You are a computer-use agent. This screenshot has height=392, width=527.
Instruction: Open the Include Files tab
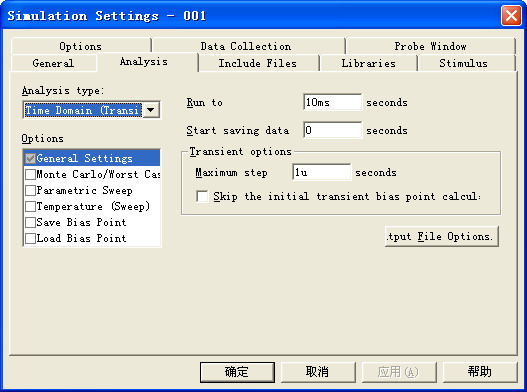(x=258, y=63)
